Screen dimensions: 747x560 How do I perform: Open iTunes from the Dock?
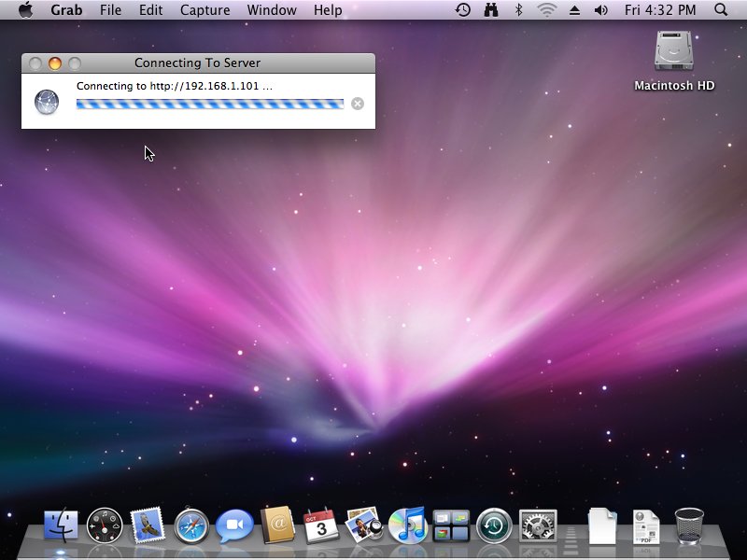[407, 526]
